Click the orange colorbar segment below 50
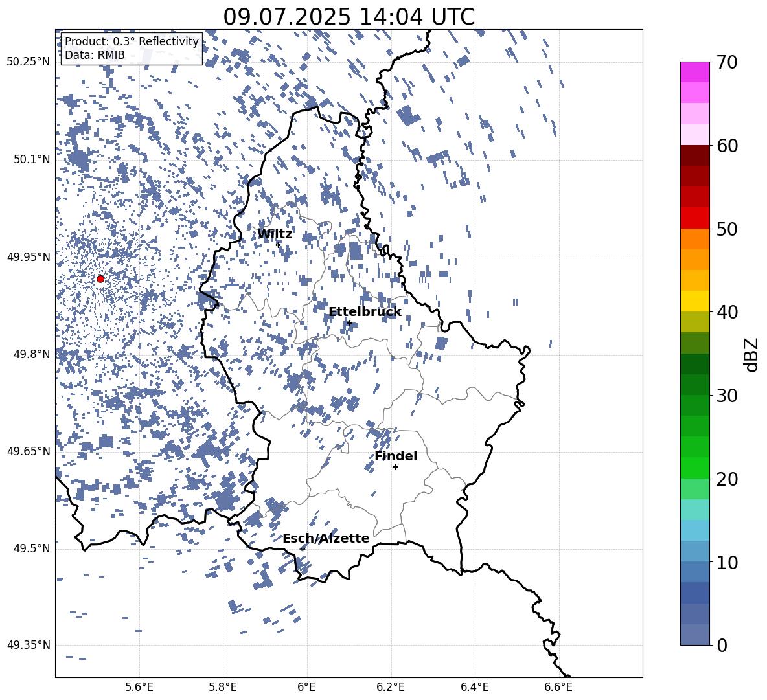This screenshot has width=767, height=700. (x=695, y=238)
